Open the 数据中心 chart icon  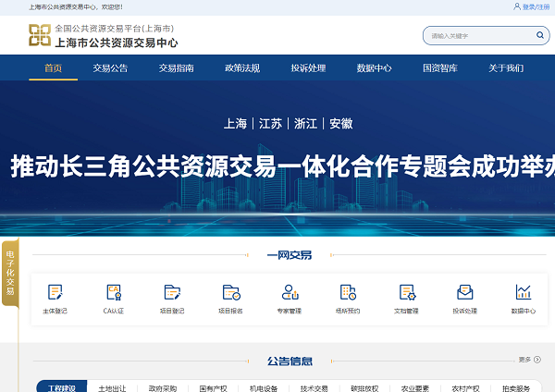524,292
